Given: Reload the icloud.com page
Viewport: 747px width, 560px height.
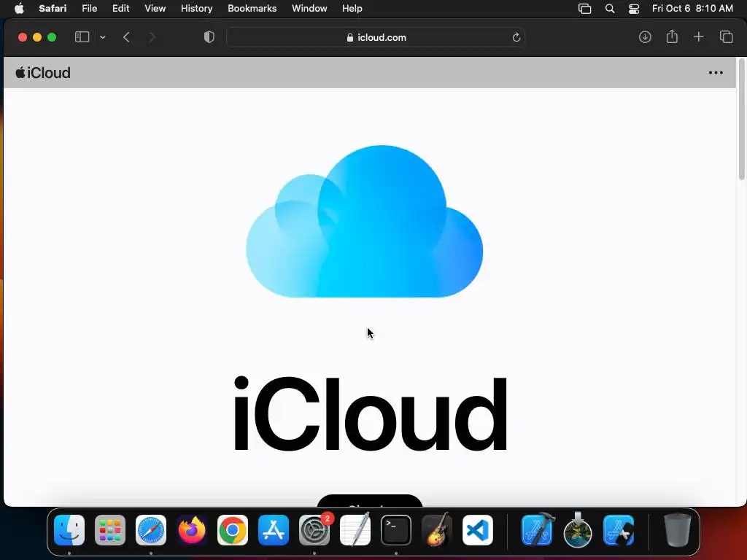Looking at the screenshot, I should [x=516, y=37].
